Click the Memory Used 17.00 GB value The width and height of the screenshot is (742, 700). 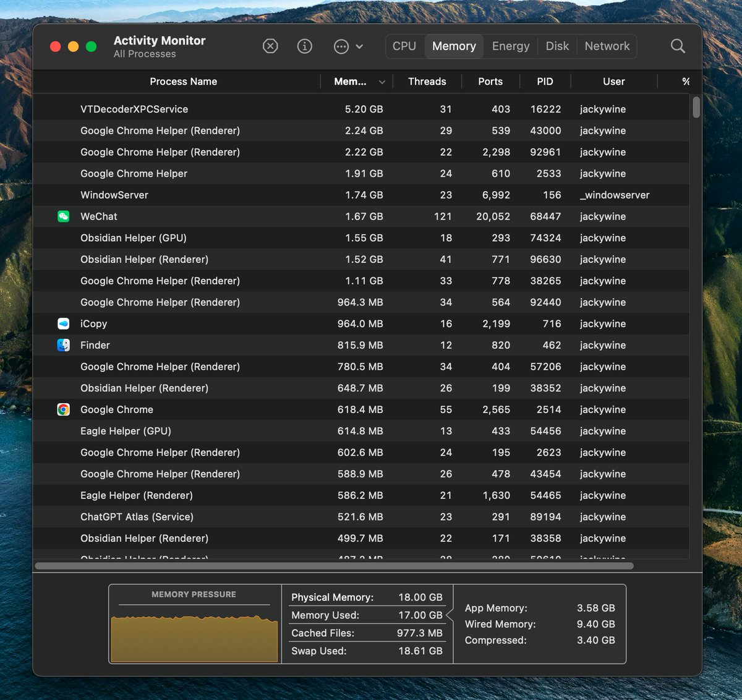[420, 615]
